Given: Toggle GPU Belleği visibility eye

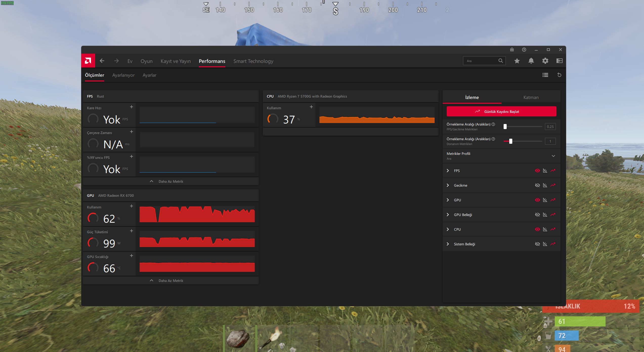Looking at the screenshot, I should (538, 215).
